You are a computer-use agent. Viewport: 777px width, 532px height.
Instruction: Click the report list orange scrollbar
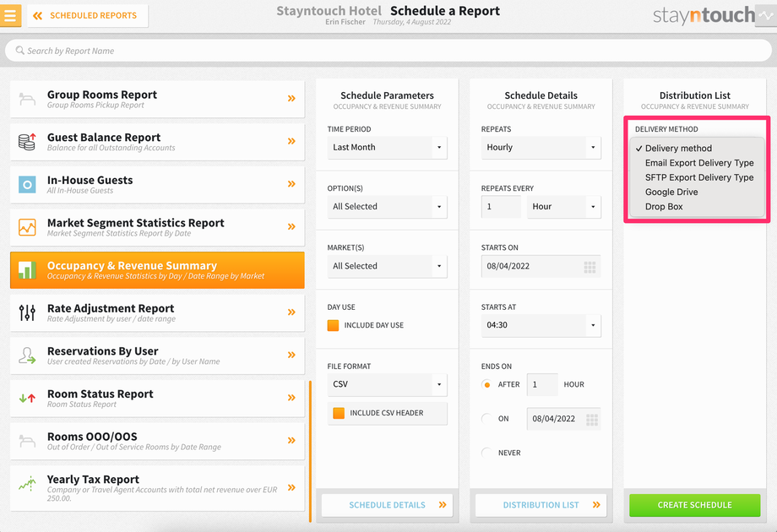click(310, 451)
